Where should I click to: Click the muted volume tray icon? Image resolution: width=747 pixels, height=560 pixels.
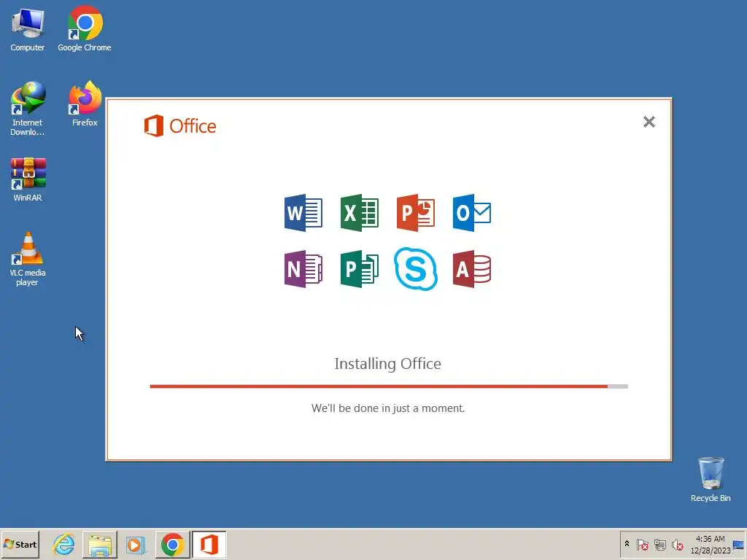tap(677, 544)
